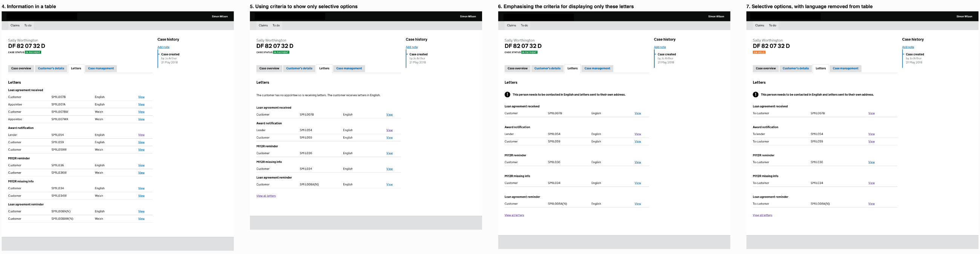This screenshot has width=980, height=254.
Task: Click Simon Wilson user name in mockup 7 header
Action: 965,16
